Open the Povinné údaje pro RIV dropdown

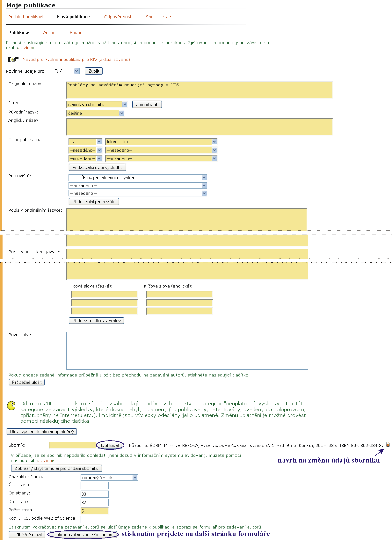coord(66,71)
